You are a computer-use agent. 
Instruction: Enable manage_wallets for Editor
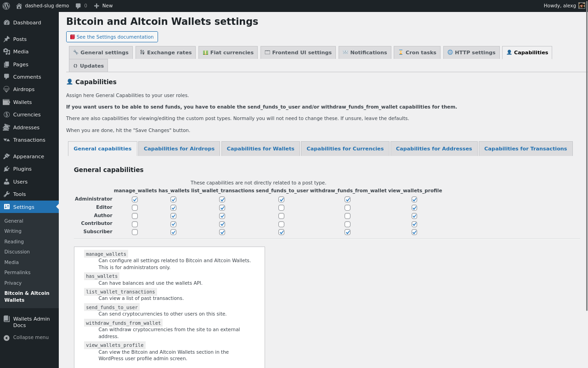pyautogui.click(x=135, y=207)
